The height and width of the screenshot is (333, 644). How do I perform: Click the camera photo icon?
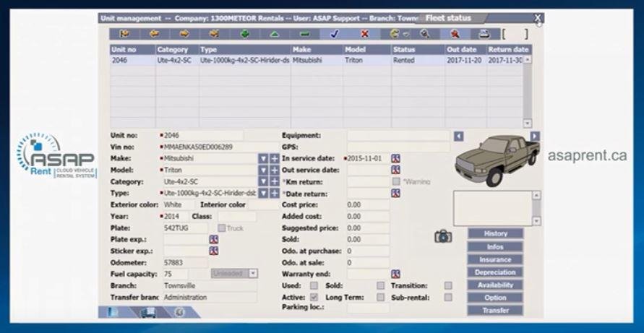pos(443,236)
